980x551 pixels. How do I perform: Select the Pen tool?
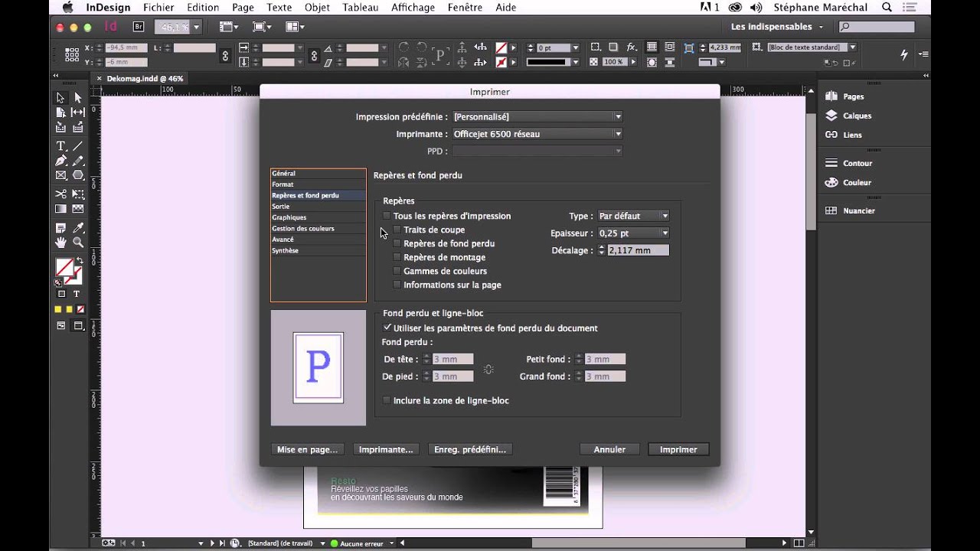(x=60, y=161)
